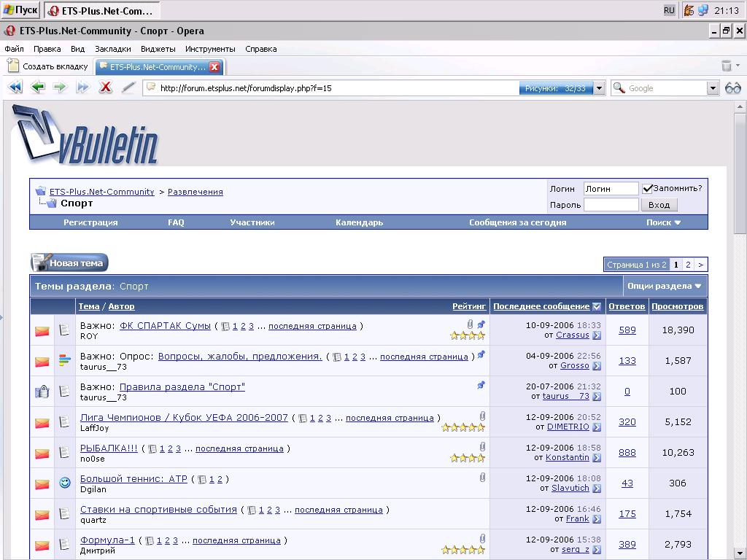This screenshot has height=560, width=747.
Task: Open the Google search engine dropdown arrow
Action: point(713,88)
